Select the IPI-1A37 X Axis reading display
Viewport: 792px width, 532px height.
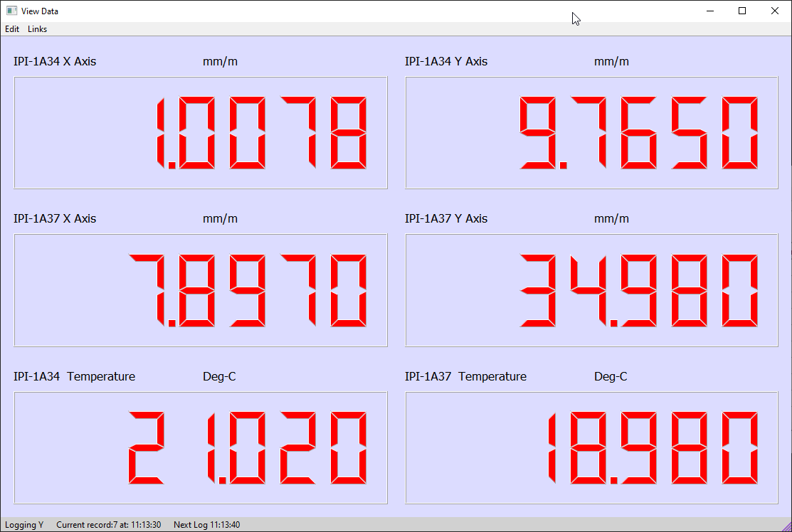tap(201, 290)
